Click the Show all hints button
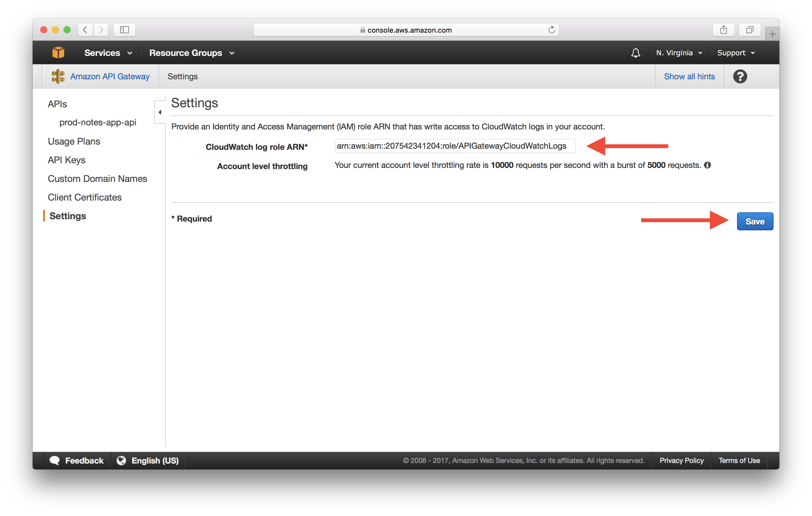This screenshot has width=812, height=516. coord(689,76)
